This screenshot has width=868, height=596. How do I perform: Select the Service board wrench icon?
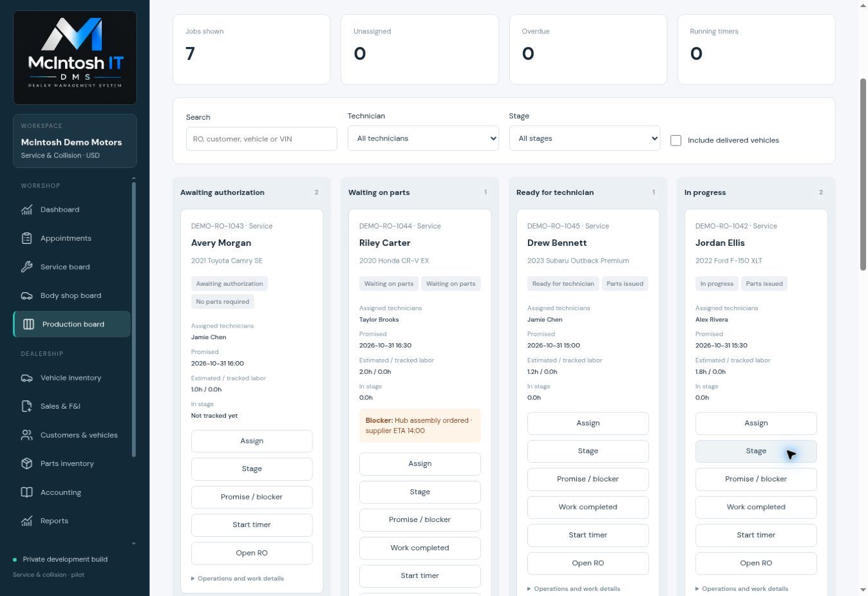tap(26, 266)
